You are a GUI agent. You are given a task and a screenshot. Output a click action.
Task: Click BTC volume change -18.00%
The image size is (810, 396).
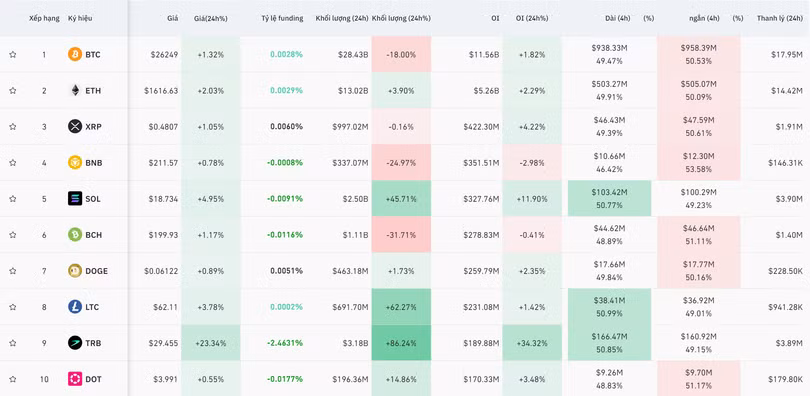tap(401, 54)
